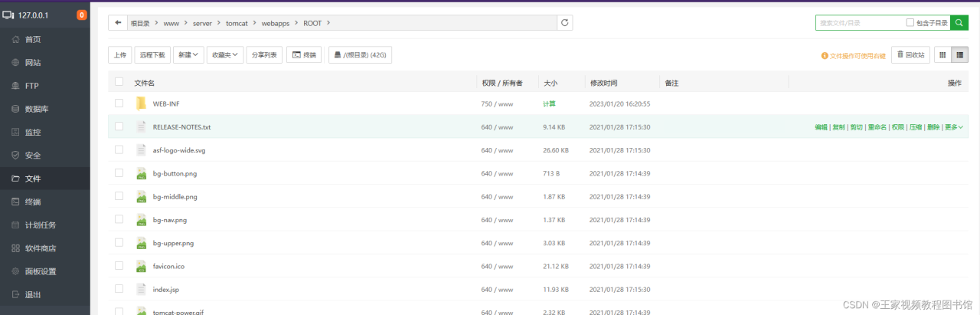Image resolution: width=980 pixels, height=315 pixels.
Task: Open 数据库 in the sidebar
Action: tap(38, 109)
